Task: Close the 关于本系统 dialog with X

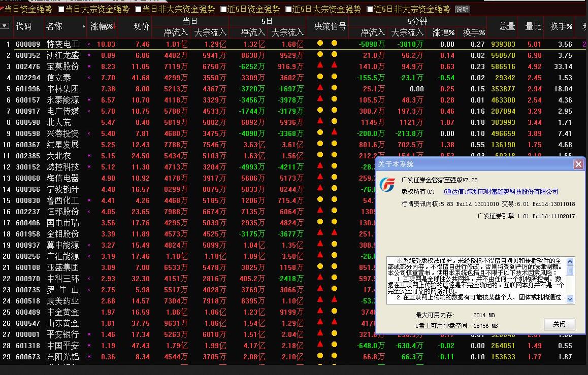Action: point(579,164)
